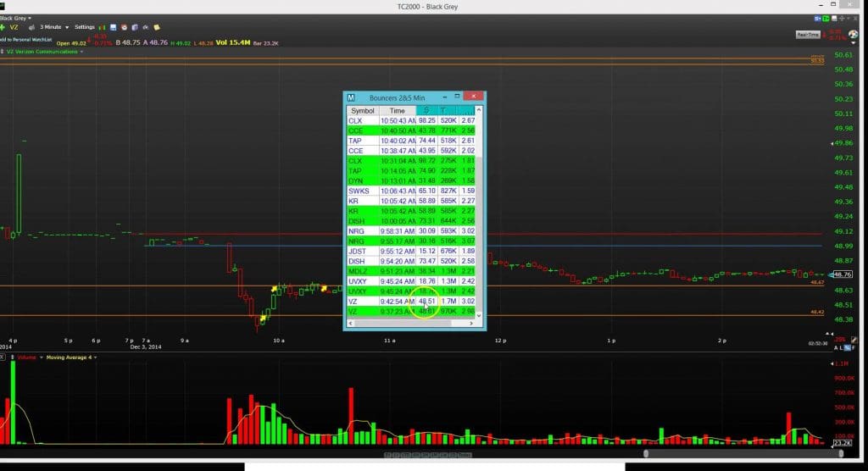This screenshot has height=471, width=868.
Task: Click Bouncers list scroll up arrow
Action: tap(479, 110)
